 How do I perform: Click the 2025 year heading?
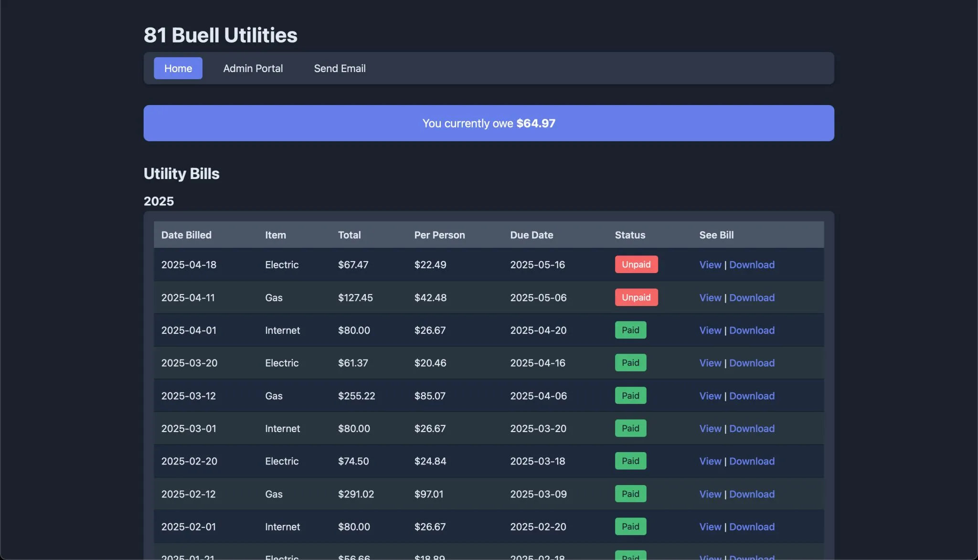tap(159, 201)
